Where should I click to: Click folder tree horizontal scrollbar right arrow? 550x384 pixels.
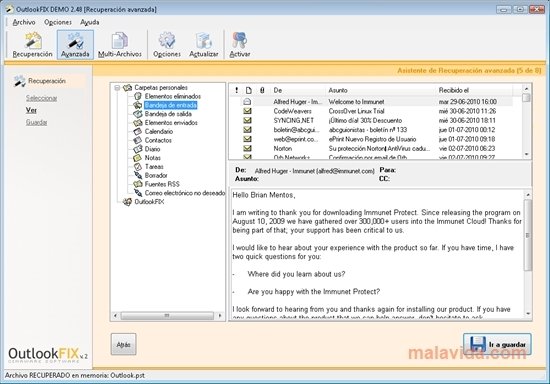220,316
